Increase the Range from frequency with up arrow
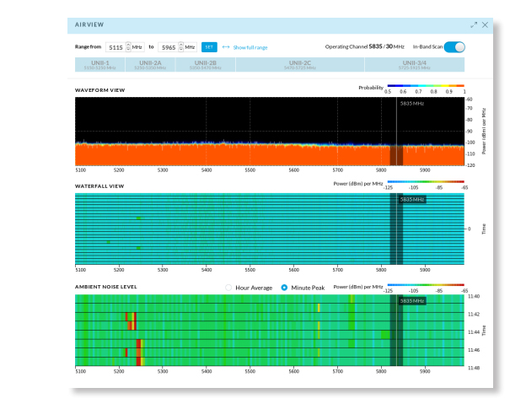Viewport: 526px width, 420px height. pyautogui.click(x=128, y=45)
